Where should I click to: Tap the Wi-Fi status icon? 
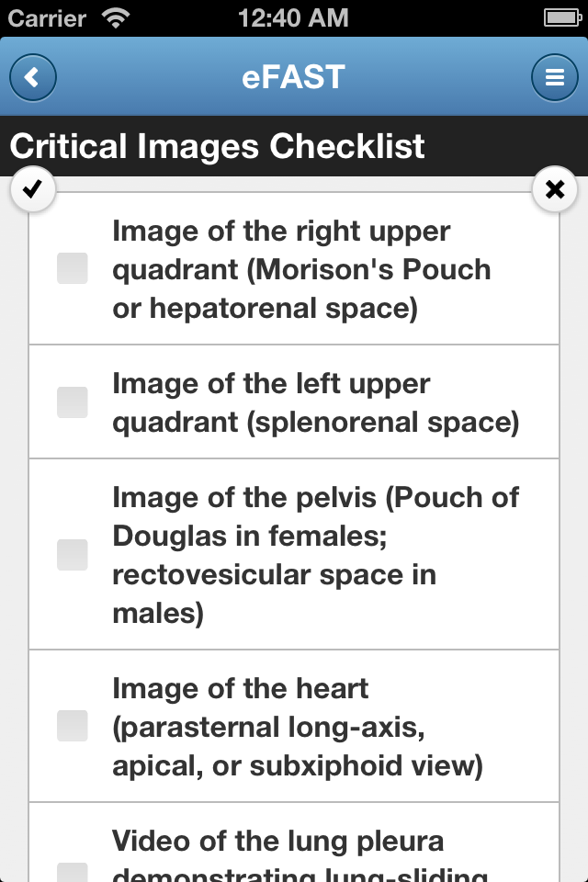click(116, 18)
